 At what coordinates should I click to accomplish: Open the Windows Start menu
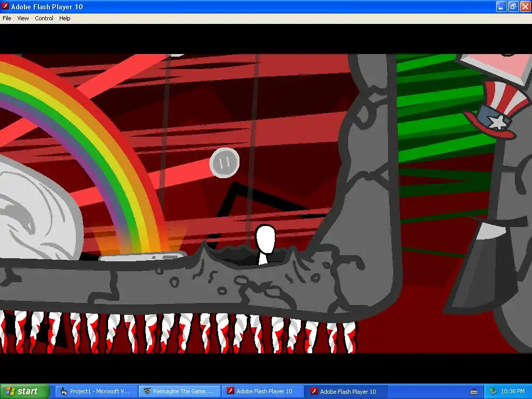click(x=25, y=391)
